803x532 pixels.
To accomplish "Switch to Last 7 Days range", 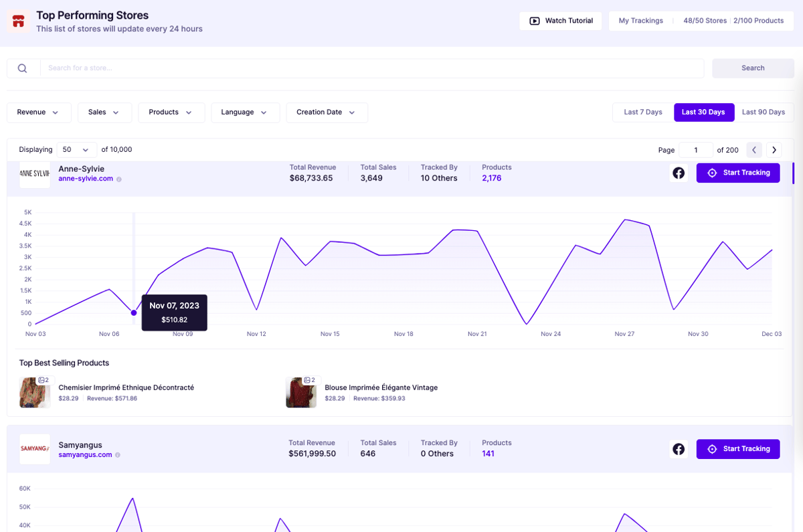I will tap(643, 112).
